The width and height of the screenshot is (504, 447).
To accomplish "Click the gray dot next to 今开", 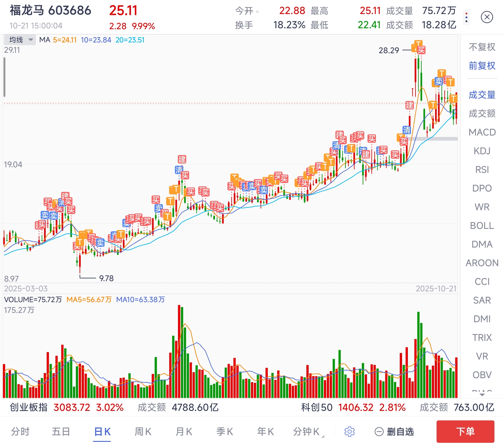I will (x=257, y=11).
